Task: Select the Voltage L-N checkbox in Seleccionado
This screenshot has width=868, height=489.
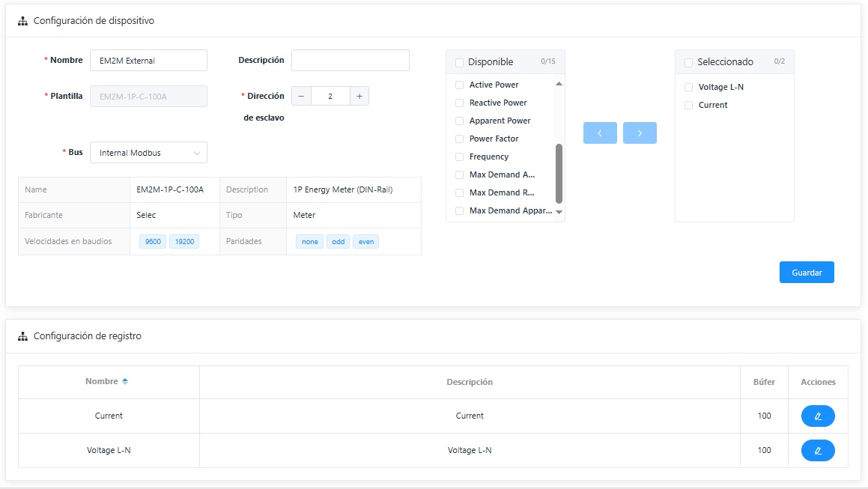Action: tap(689, 87)
